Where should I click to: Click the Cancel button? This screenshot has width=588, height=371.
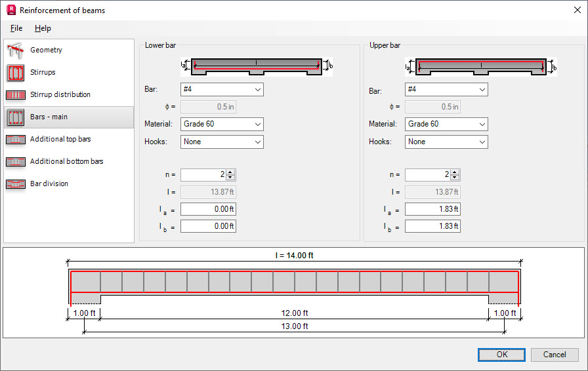tap(555, 355)
